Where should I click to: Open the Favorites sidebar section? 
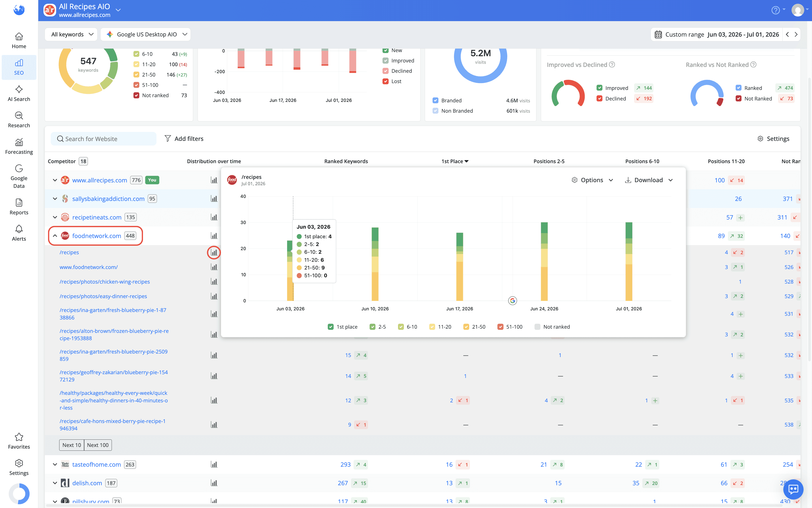click(x=19, y=441)
